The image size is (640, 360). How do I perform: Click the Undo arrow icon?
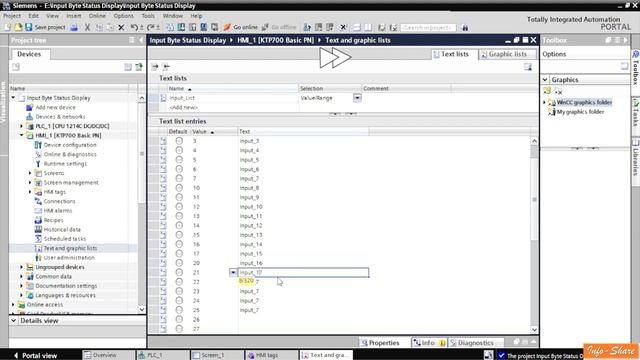pyautogui.click(x=134, y=27)
